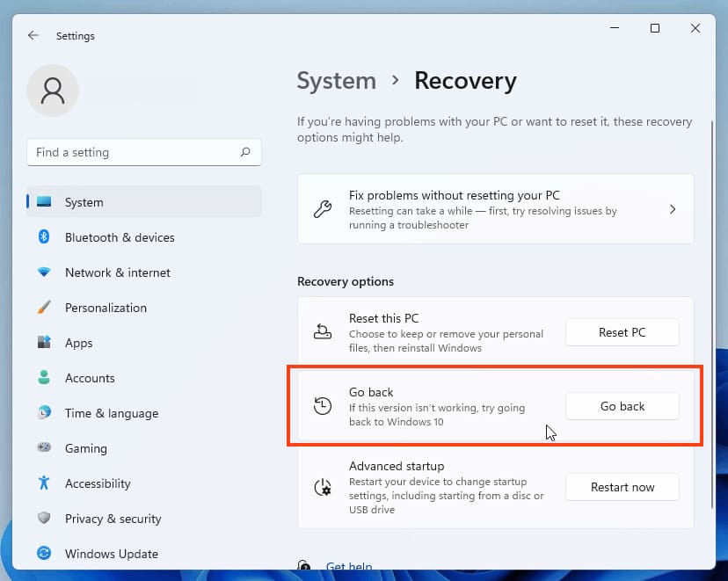The image size is (728, 581).
Task: Open System in the sidebar
Action: (84, 202)
